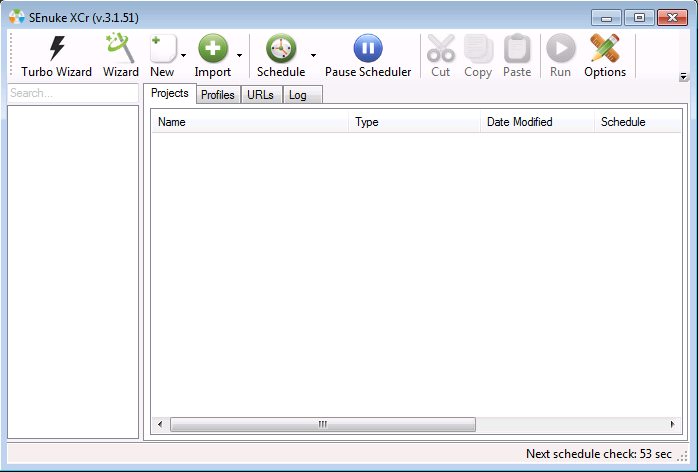
Task: Open Options pencil and ruler icon
Action: pos(605,48)
